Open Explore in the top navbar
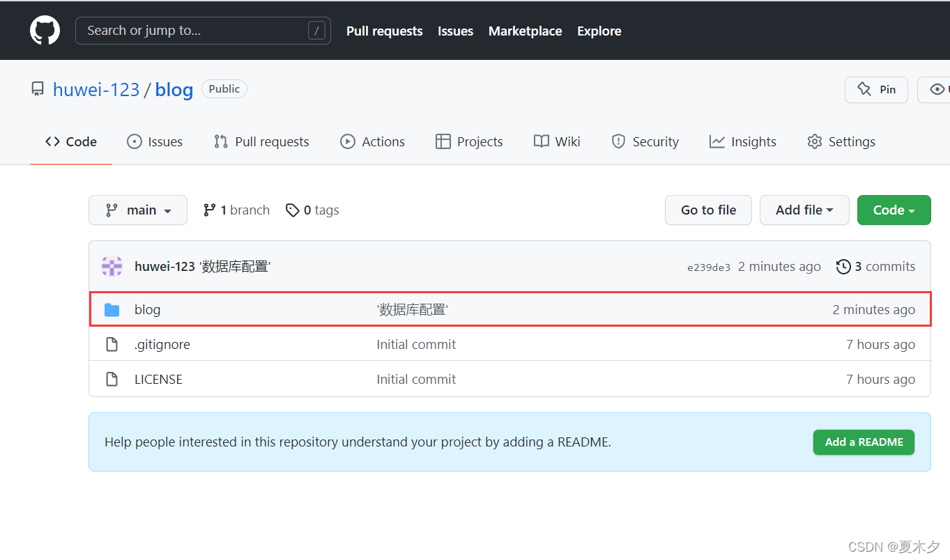Viewport: 950px width, 560px height. click(599, 31)
